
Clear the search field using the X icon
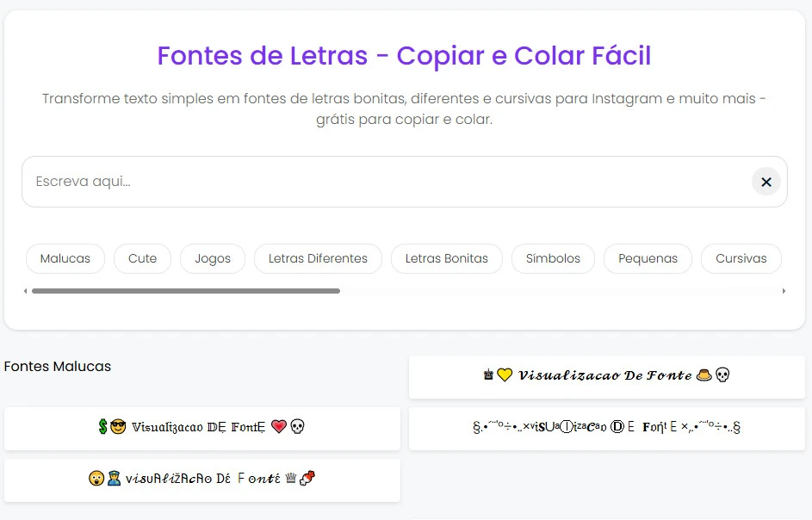coord(766,182)
